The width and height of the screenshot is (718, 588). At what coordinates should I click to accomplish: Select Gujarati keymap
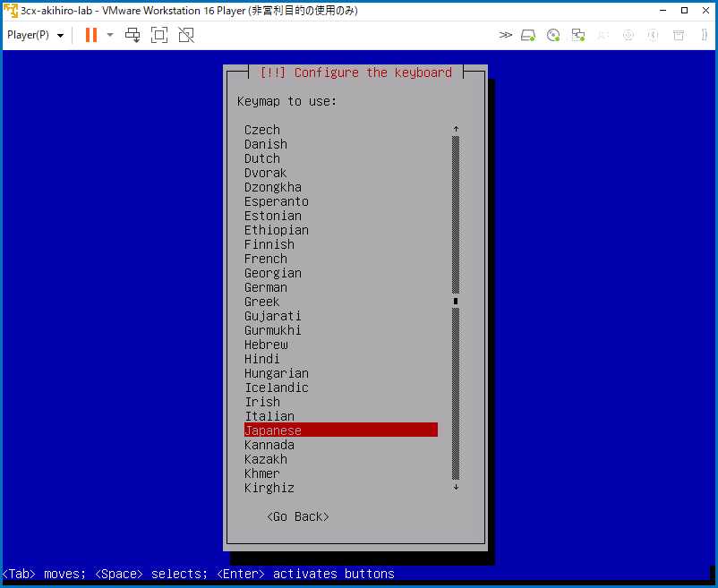pos(341,316)
